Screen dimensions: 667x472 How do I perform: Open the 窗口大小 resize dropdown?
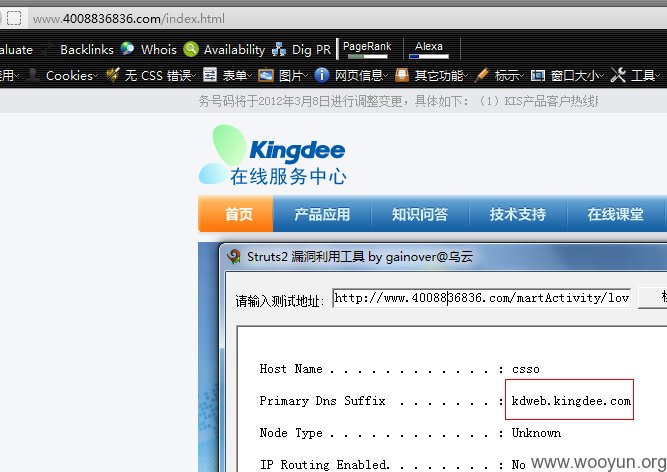[577, 76]
